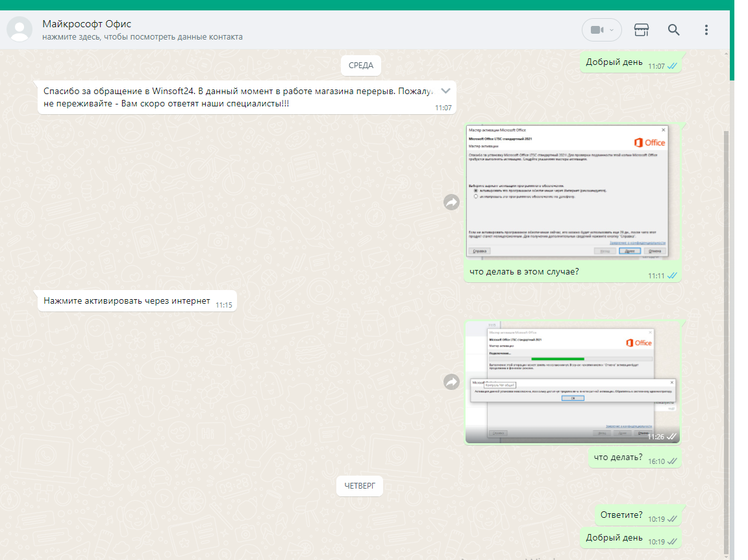748x560 pixels.
Task: Open the activation error dialog image
Action: (573, 382)
